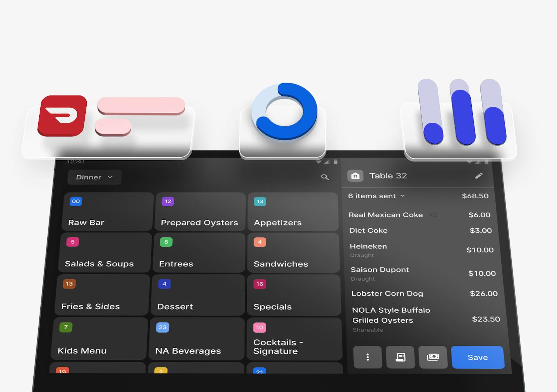Open the search icon on the menu screen
This screenshot has width=557, height=392.
tap(325, 177)
